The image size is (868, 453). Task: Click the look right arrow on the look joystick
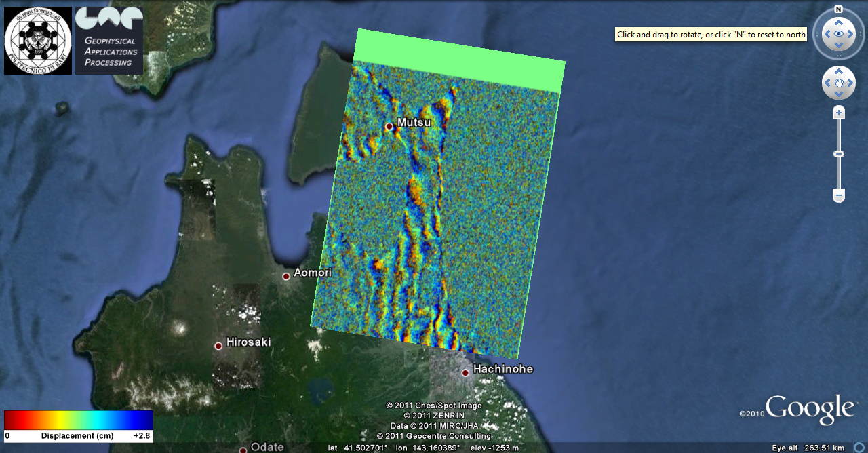coord(851,34)
